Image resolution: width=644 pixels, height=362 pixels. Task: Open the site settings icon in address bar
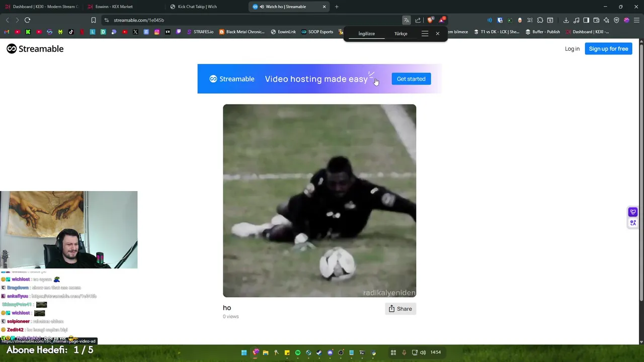tap(106, 20)
